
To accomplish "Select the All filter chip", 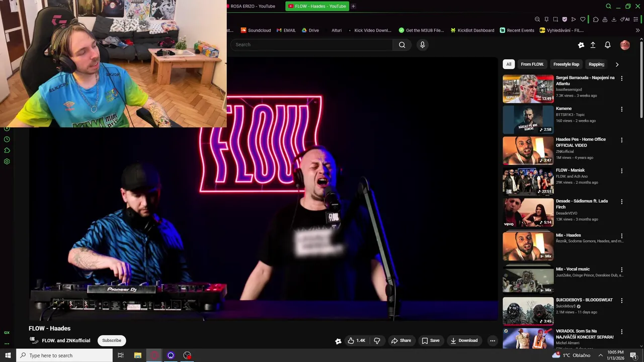I will click(x=509, y=64).
